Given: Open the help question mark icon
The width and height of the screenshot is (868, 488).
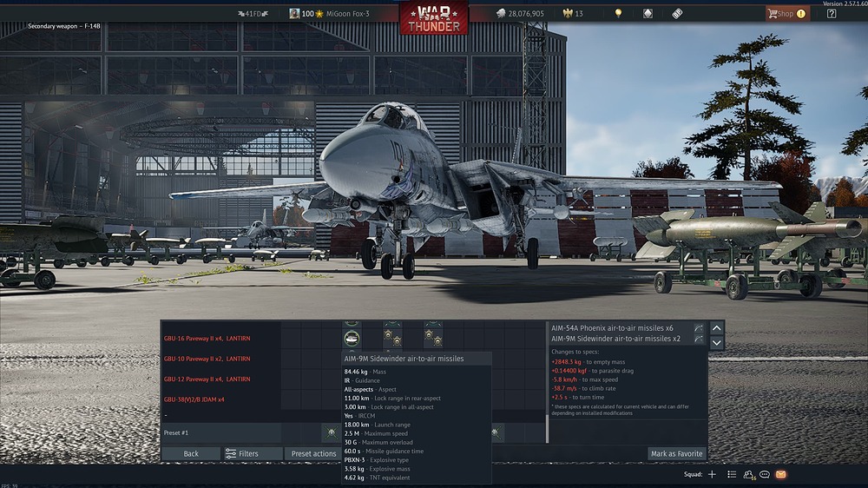Looking at the screenshot, I should pyautogui.click(x=832, y=13).
